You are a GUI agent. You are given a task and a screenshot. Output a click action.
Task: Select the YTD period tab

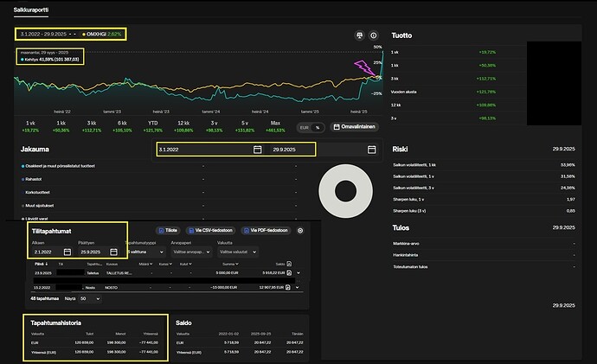coord(152,126)
